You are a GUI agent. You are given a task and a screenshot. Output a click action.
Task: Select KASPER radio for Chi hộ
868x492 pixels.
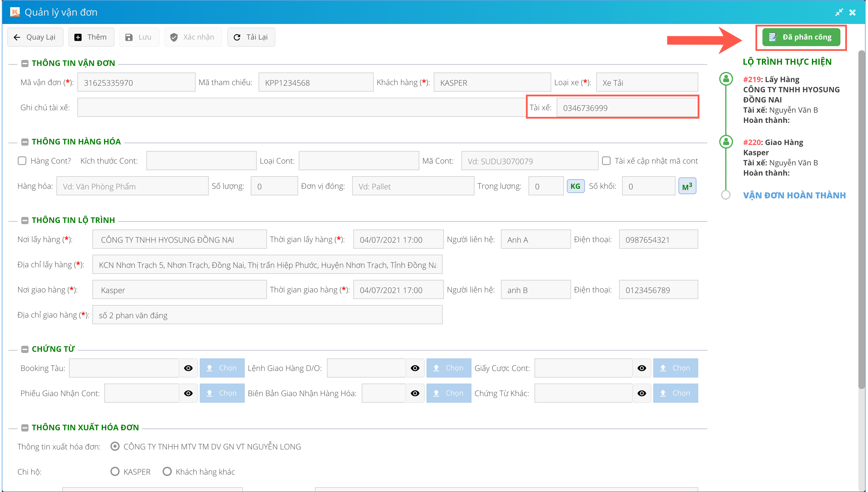pyautogui.click(x=115, y=471)
